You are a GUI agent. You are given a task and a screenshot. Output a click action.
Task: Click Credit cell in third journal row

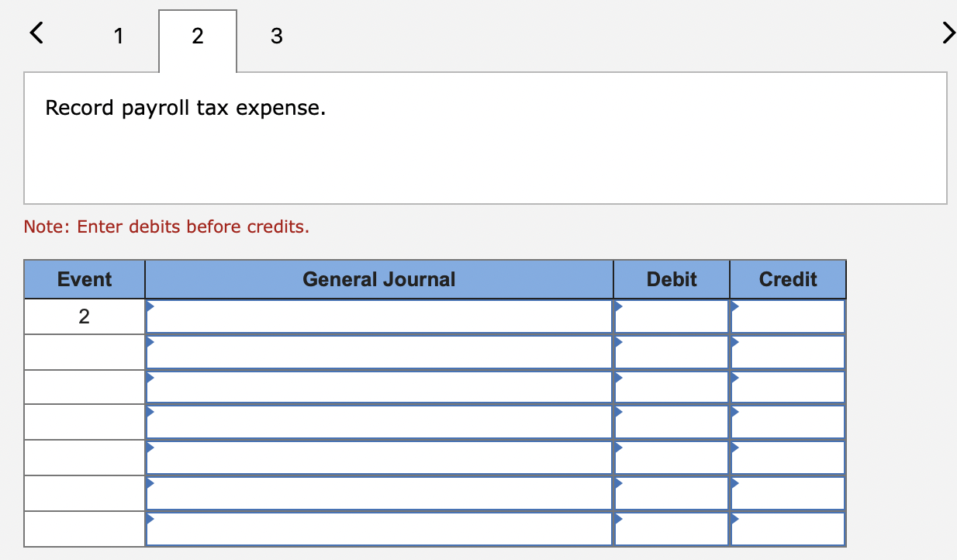pos(788,387)
